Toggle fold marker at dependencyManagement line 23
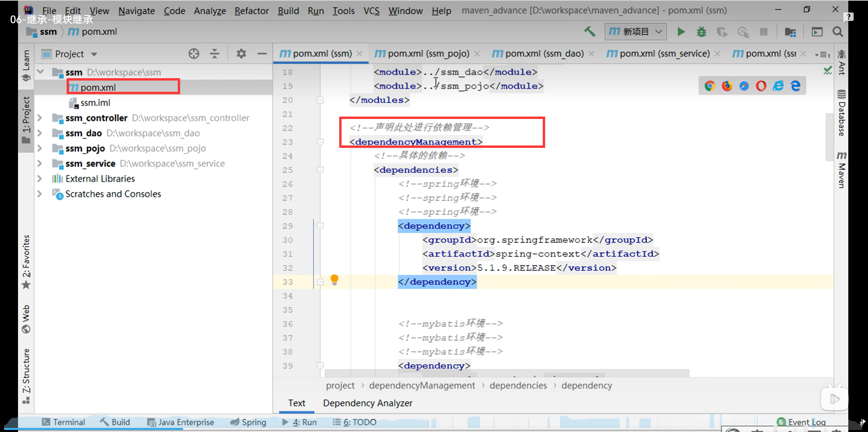This screenshot has height=432, width=868. click(320, 142)
